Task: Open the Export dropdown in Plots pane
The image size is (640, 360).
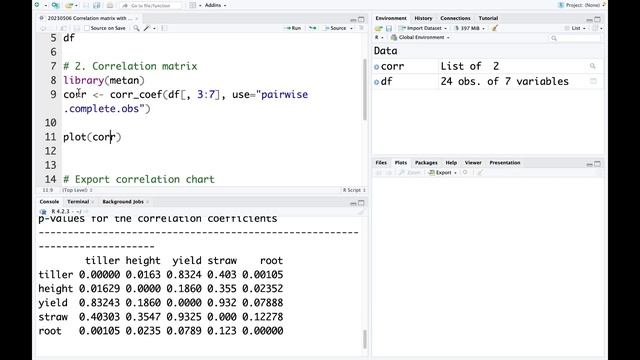Action: [443, 173]
